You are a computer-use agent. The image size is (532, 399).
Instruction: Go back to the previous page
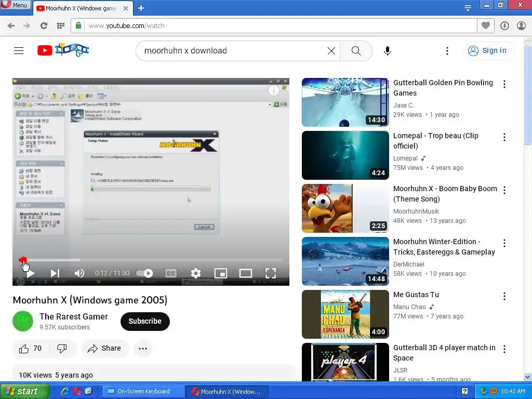click(11, 25)
